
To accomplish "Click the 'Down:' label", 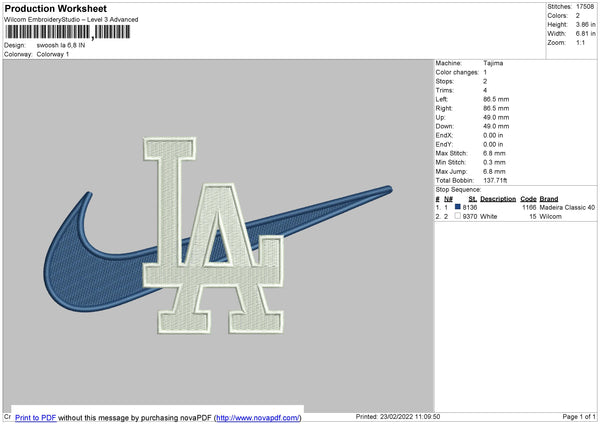I will [x=445, y=126].
